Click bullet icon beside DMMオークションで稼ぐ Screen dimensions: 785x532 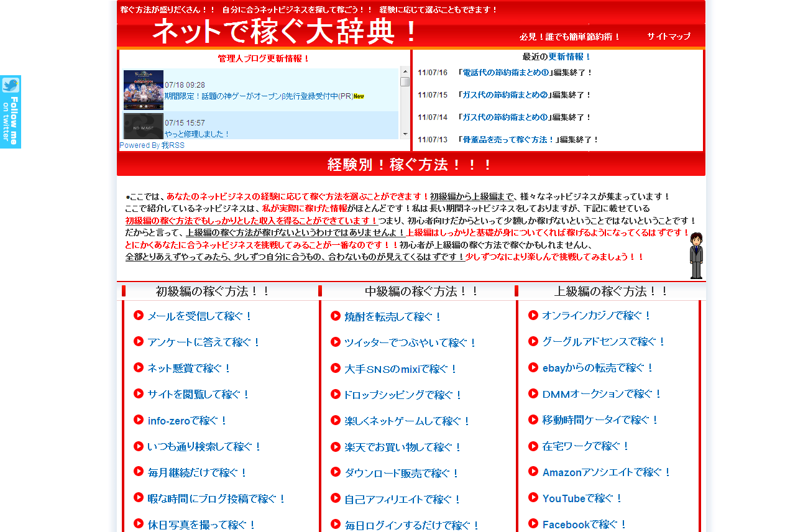coord(533,393)
